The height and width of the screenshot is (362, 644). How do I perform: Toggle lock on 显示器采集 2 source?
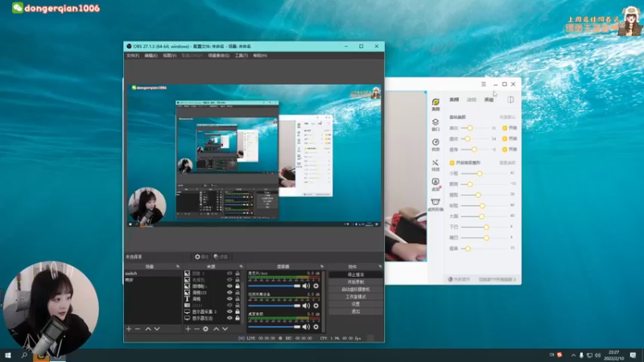pos(237,311)
